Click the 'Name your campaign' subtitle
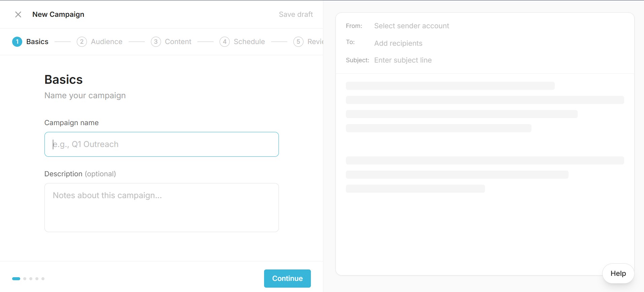The width and height of the screenshot is (644, 292). coord(85,96)
